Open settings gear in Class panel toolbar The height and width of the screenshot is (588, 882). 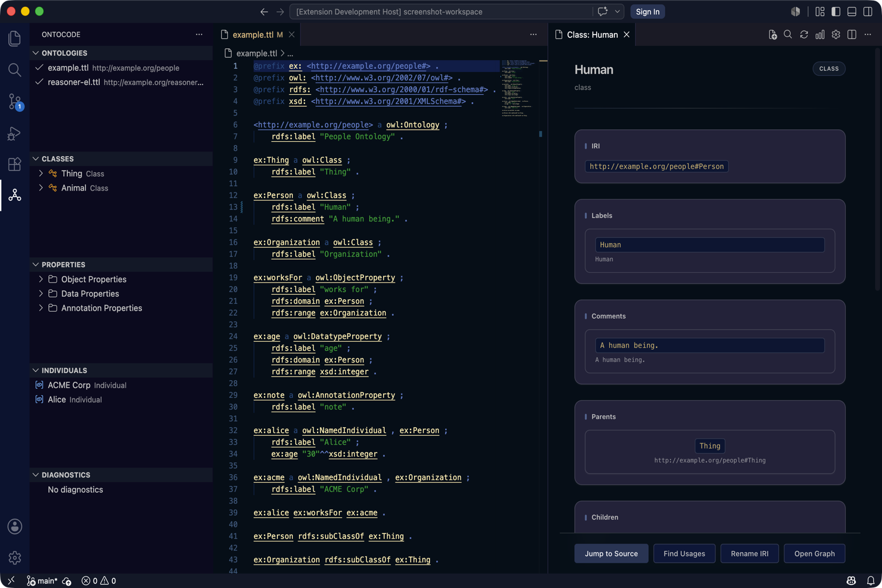836,35
